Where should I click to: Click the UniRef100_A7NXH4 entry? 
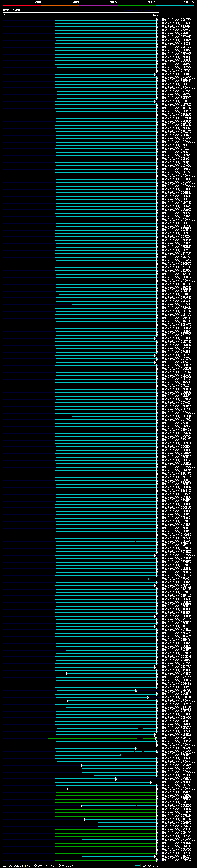pyautogui.click(x=177, y=43)
